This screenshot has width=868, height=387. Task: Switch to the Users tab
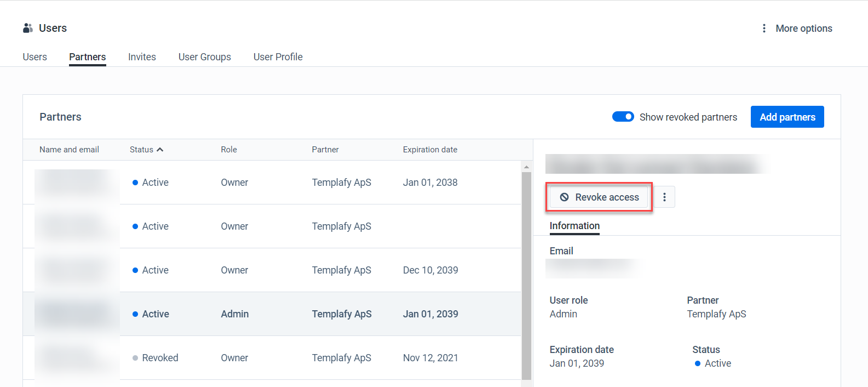[35, 57]
